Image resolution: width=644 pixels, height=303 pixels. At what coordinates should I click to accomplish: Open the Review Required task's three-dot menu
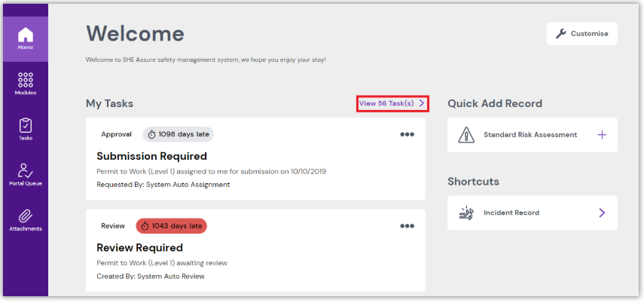[x=407, y=226]
